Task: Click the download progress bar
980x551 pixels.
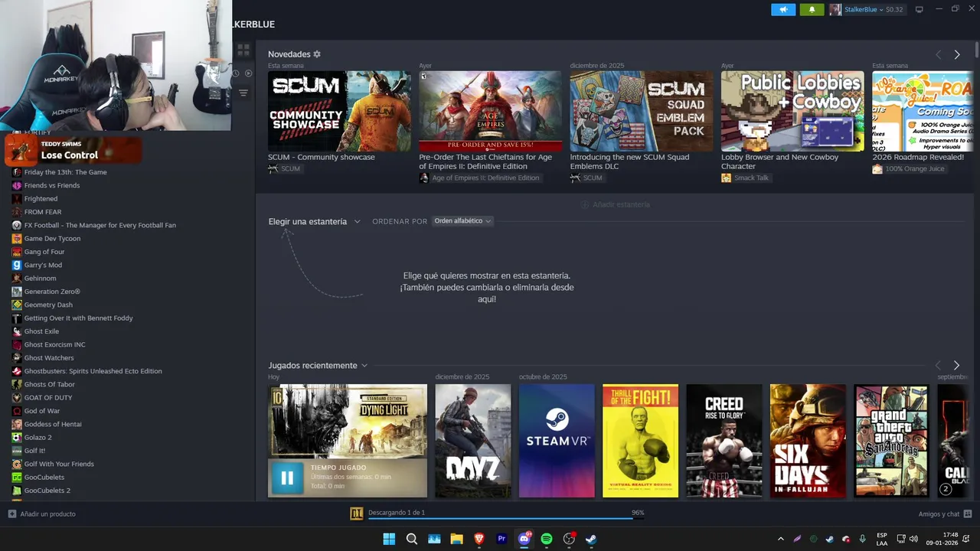Action: pyautogui.click(x=506, y=519)
